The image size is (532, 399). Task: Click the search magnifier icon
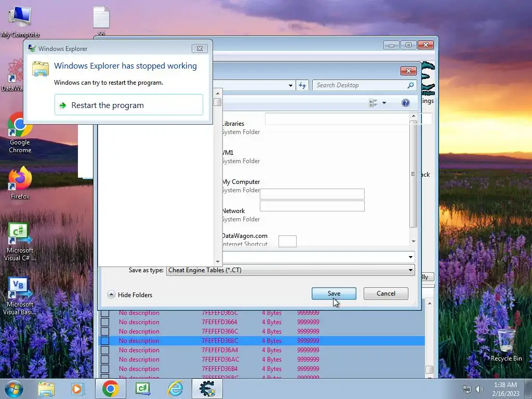(x=410, y=85)
